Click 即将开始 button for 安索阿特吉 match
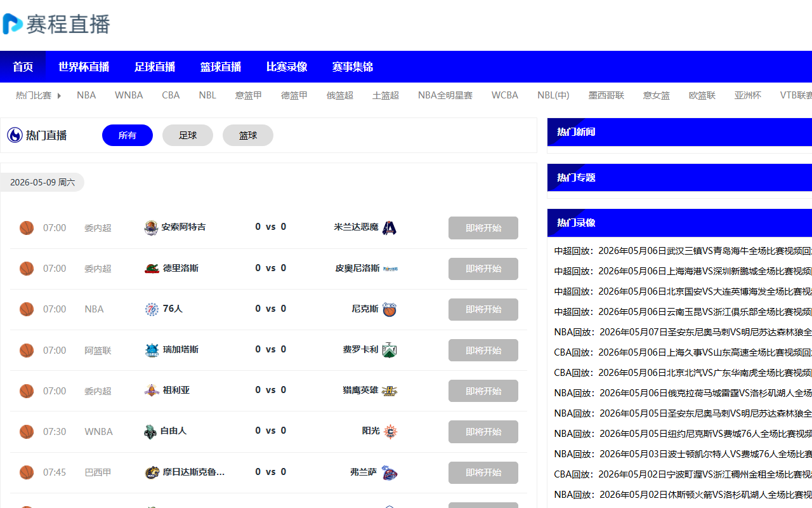 [x=483, y=228]
